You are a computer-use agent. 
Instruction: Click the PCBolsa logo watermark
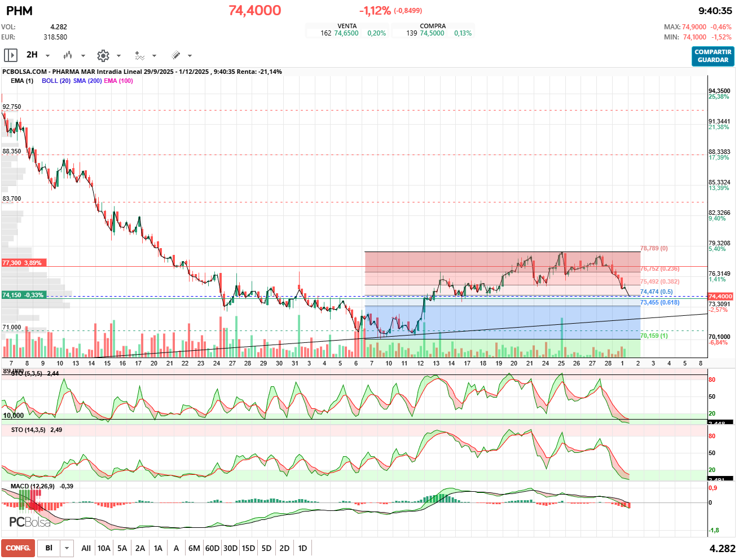coord(29,522)
